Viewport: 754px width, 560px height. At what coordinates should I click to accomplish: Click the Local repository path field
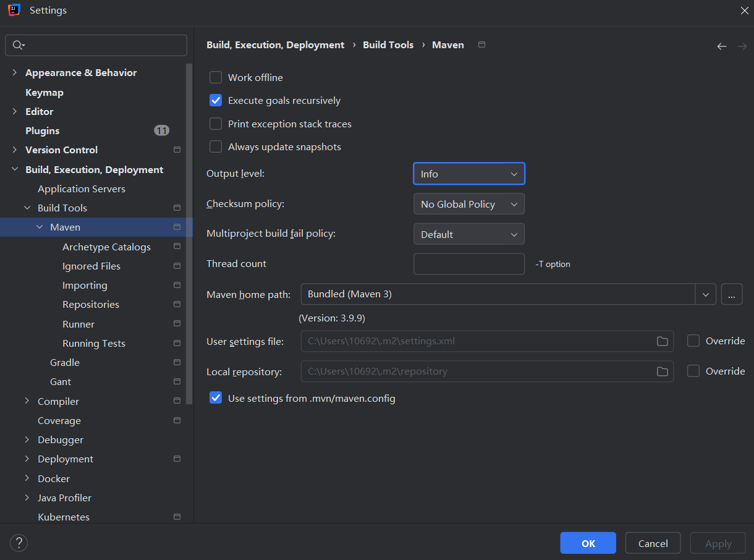487,371
